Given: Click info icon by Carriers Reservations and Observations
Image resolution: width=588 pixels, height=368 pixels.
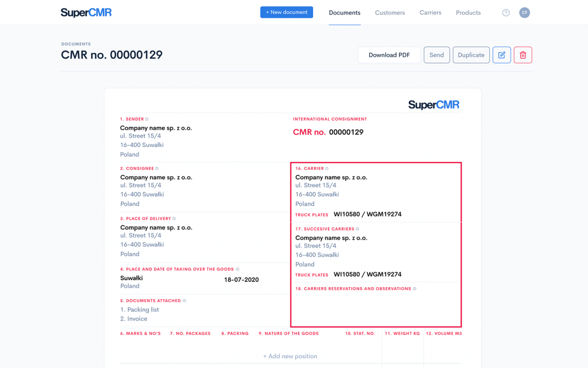Looking at the screenshot, I should tap(415, 289).
